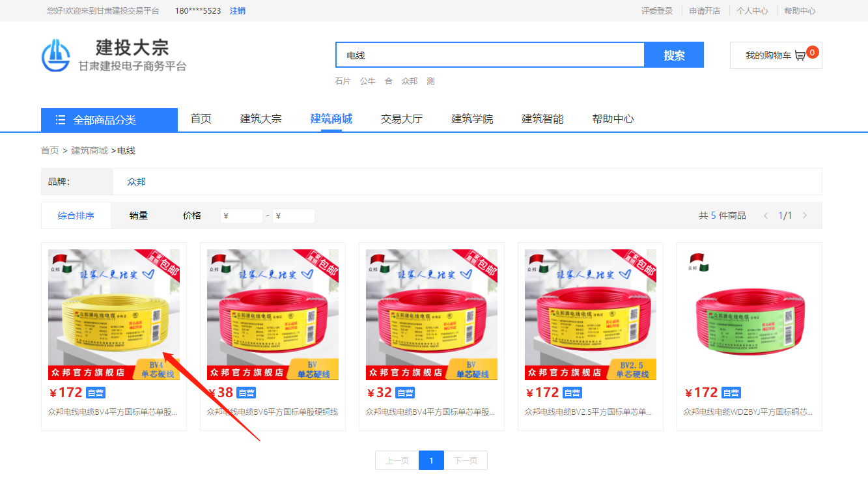Image resolution: width=868 pixels, height=500 pixels.
Task: Click 建筑商城 in the breadcrumb
Action: tap(89, 150)
